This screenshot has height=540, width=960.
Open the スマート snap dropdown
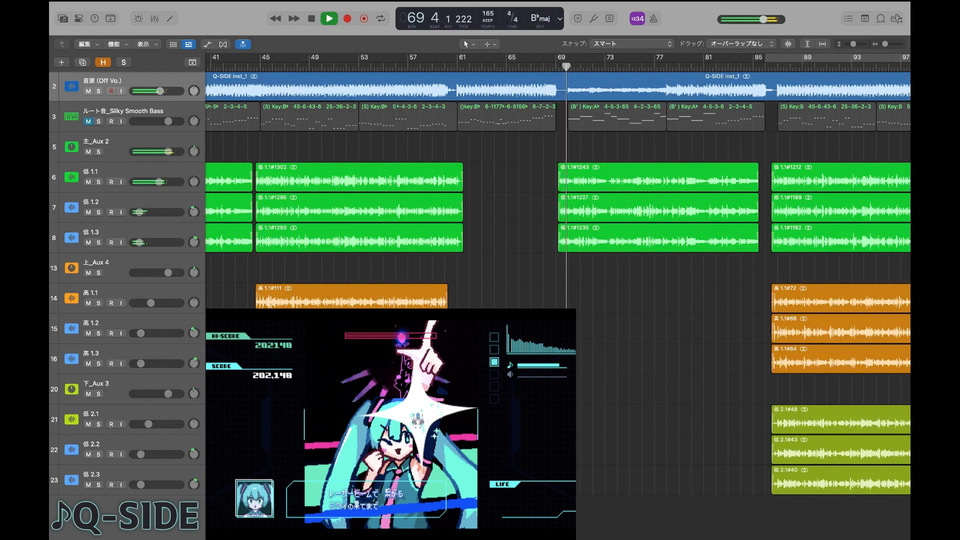click(631, 43)
